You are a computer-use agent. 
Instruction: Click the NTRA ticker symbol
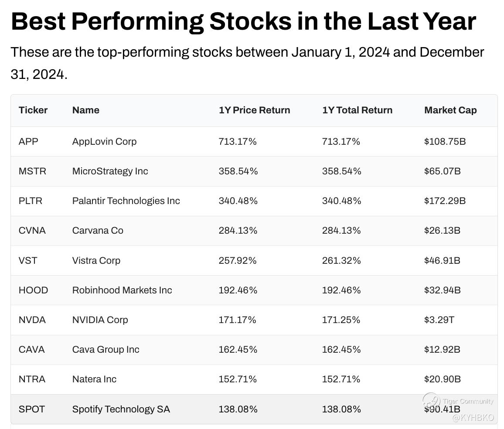pyautogui.click(x=32, y=379)
